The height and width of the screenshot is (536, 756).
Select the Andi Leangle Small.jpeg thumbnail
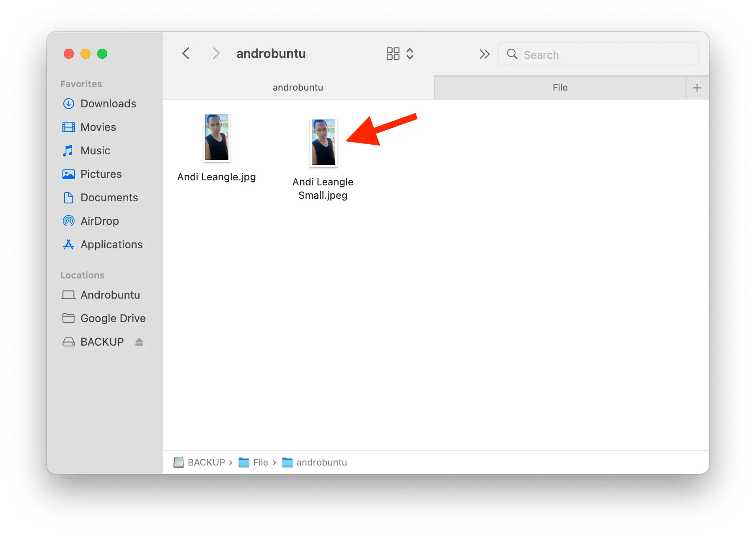[x=323, y=142]
